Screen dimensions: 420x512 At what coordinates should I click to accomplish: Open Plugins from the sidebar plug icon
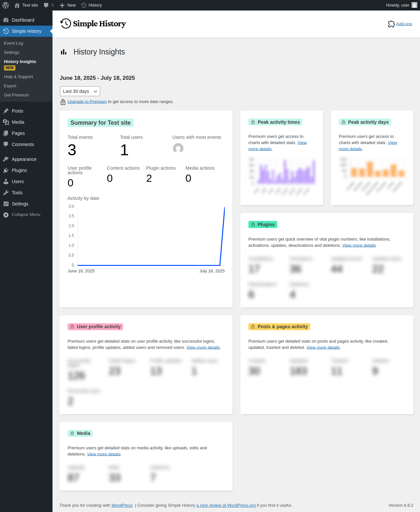coord(6,170)
